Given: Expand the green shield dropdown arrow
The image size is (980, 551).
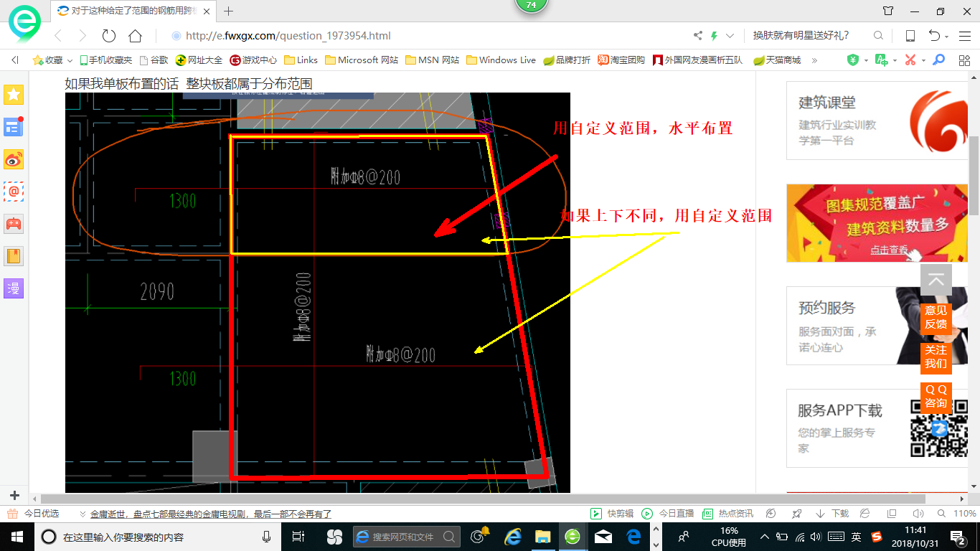Looking at the screenshot, I should pyautogui.click(x=866, y=60).
